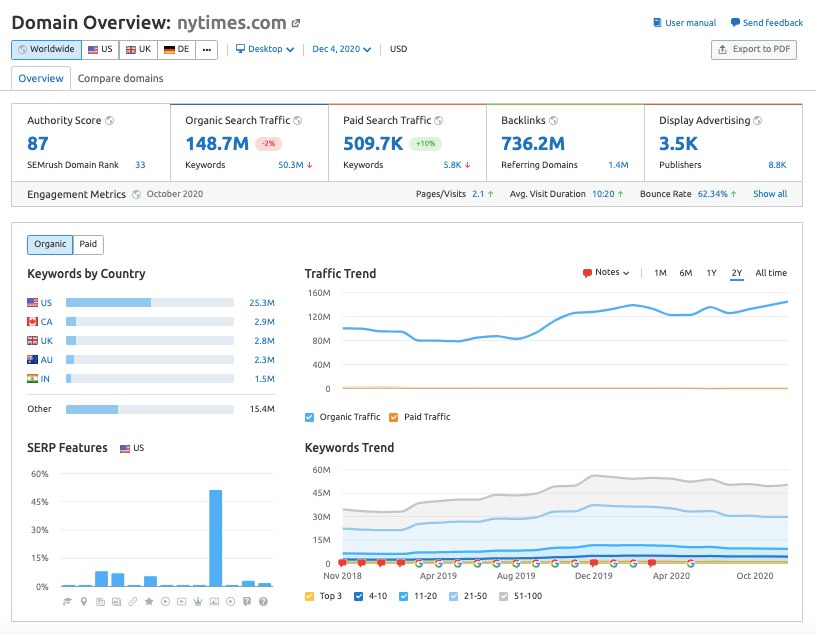This screenshot has width=816, height=635.
Task: Click the graduation cap SERP feature icon
Action: point(67,602)
